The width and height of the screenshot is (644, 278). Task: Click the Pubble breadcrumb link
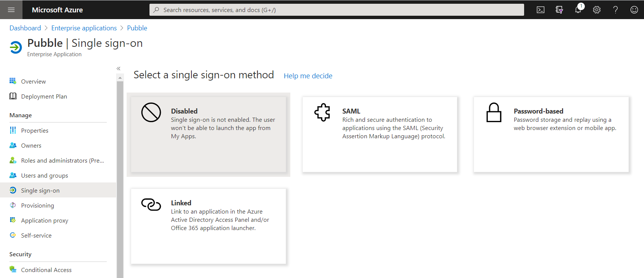137,28
